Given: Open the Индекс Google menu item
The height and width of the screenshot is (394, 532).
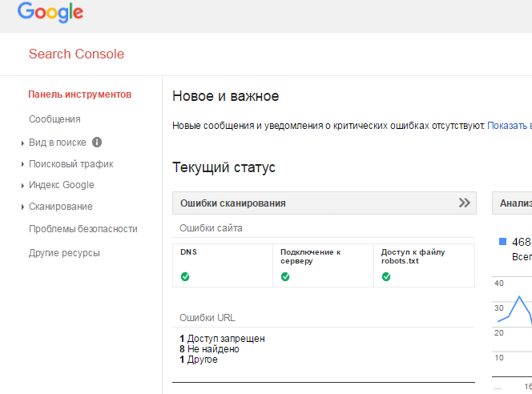Looking at the screenshot, I should 62,185.
